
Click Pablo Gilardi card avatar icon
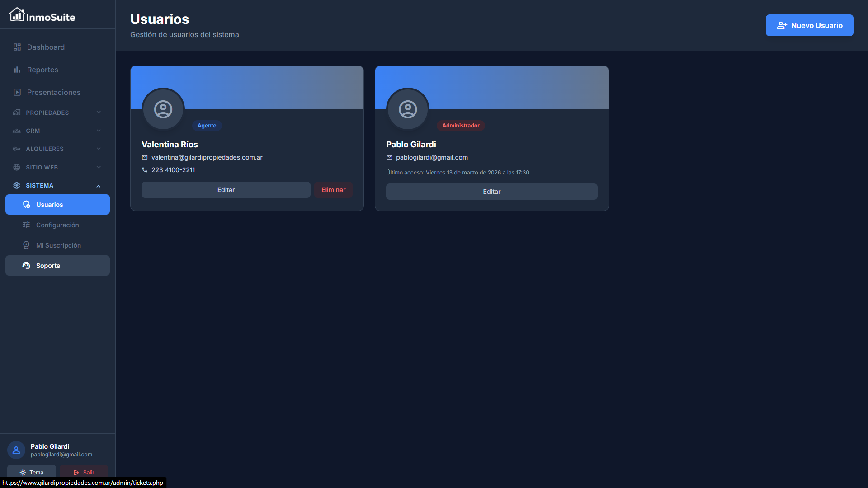pyautogui.click(x=408, y=109)
